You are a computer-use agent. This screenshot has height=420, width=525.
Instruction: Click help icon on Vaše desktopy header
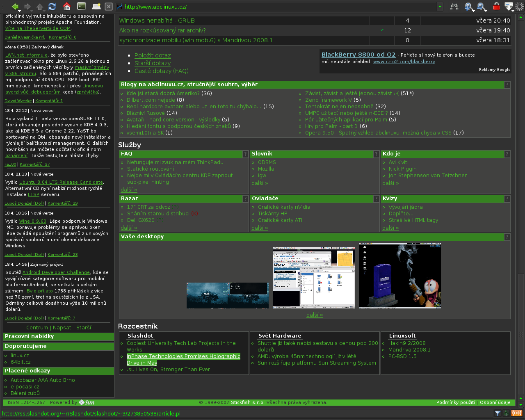click(507, 237)
